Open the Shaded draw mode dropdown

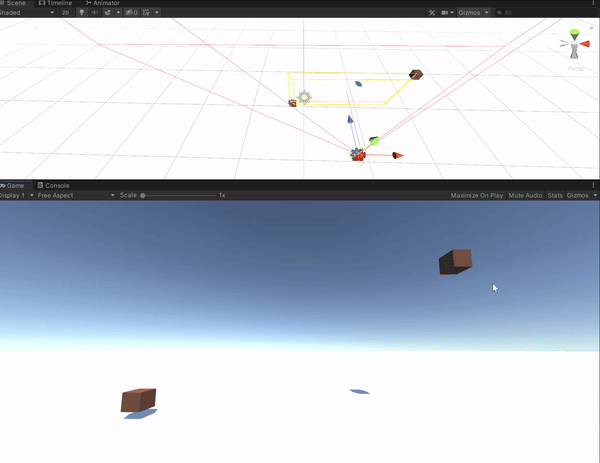tap(22, 13)
